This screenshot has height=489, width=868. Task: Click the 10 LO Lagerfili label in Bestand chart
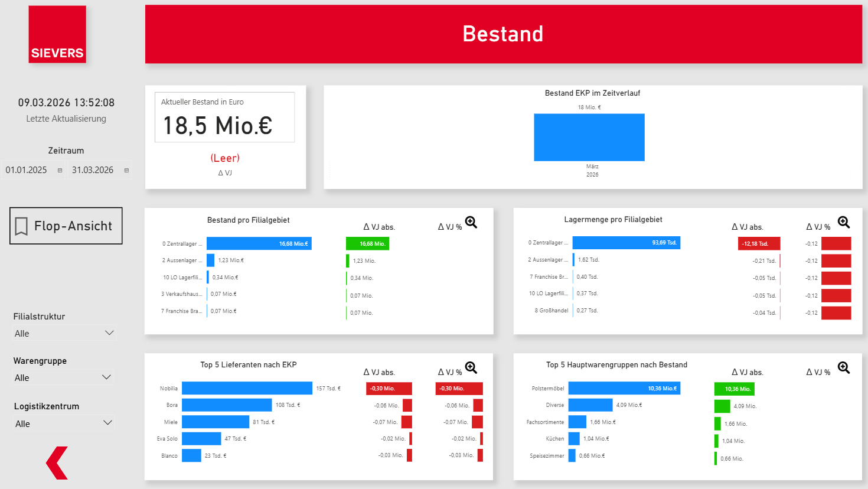click(x=182, y=277)
